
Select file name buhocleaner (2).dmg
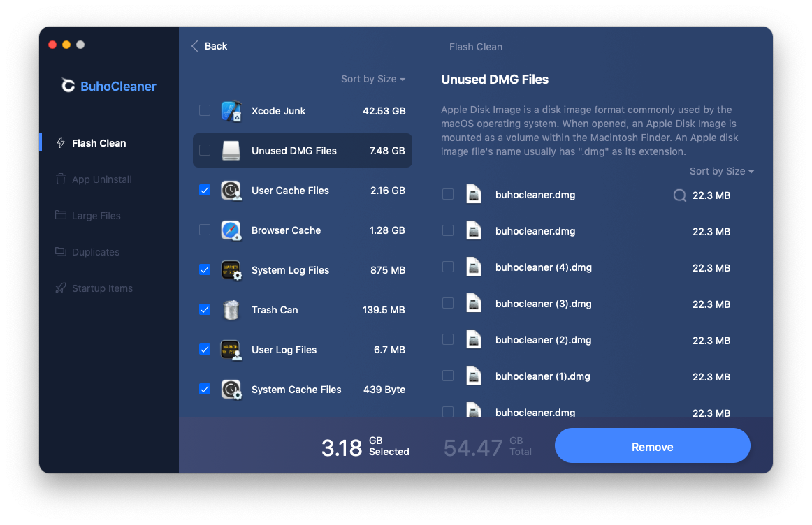click(543, 340)
